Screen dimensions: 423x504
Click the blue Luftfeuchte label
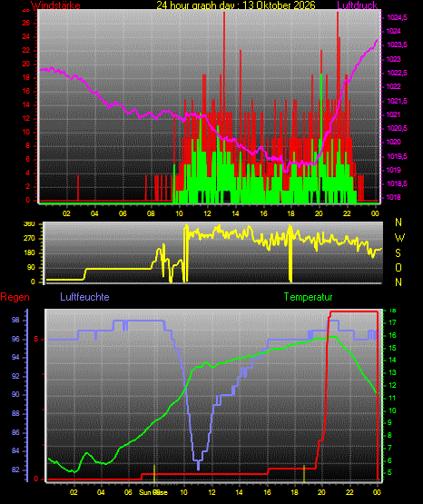pyautogui.click(x=84, y=297)
